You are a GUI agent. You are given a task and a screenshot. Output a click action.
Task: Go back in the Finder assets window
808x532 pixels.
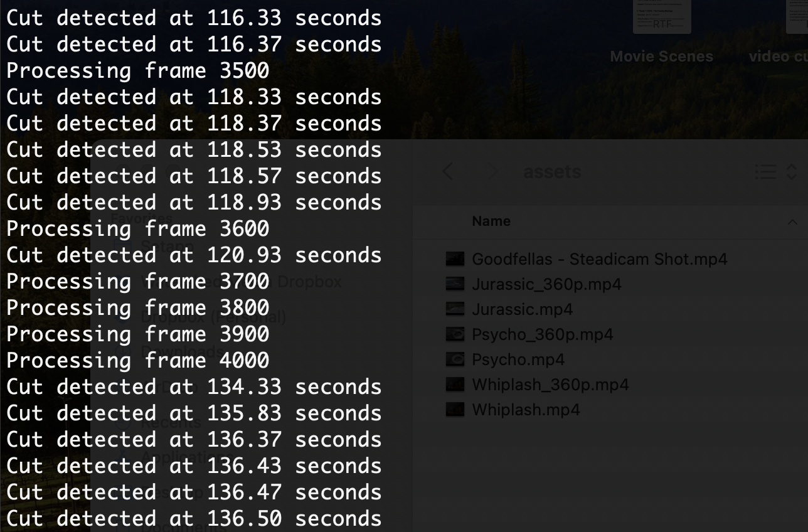pyautogui.click(x=448, y=171)
